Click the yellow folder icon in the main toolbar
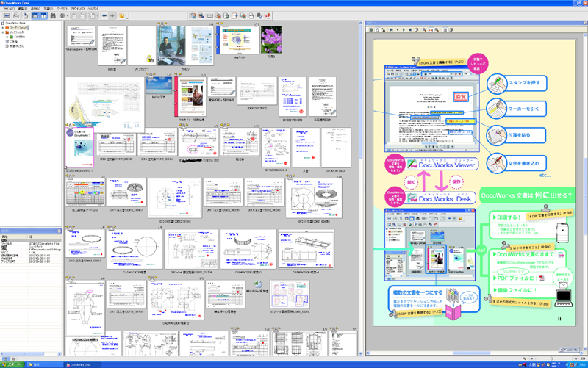The image size is (588, 368). pyautogui.click(x=121, y=15)
